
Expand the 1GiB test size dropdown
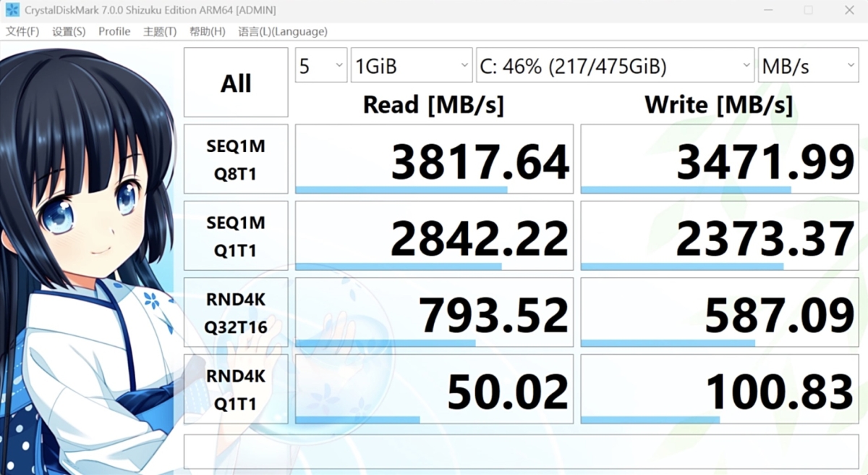tap(412, 66)
